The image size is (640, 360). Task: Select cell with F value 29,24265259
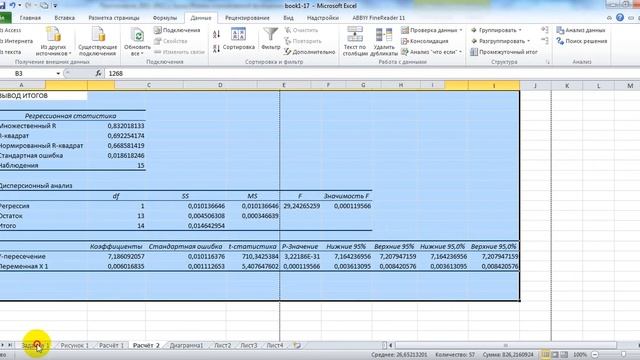click(300, 206)
